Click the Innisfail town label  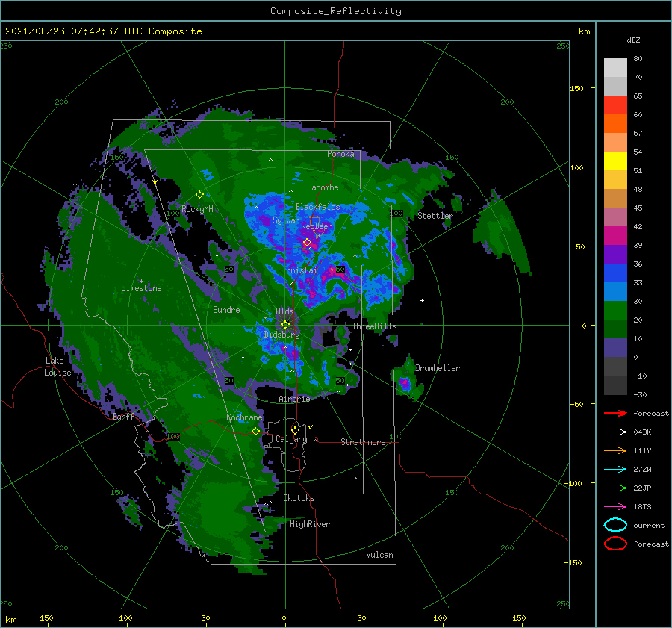tap(302, 270)
